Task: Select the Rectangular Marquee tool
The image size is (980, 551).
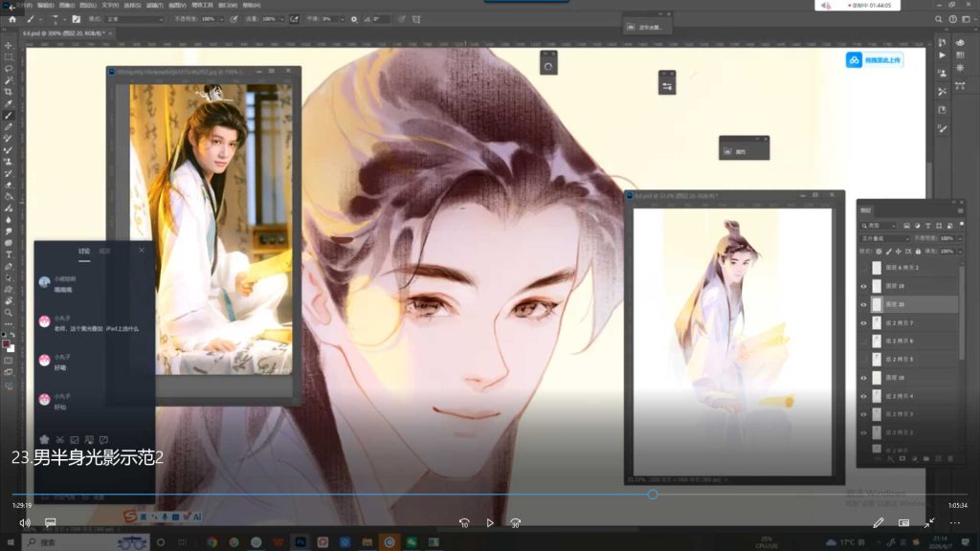Action: tap(8, 56)
